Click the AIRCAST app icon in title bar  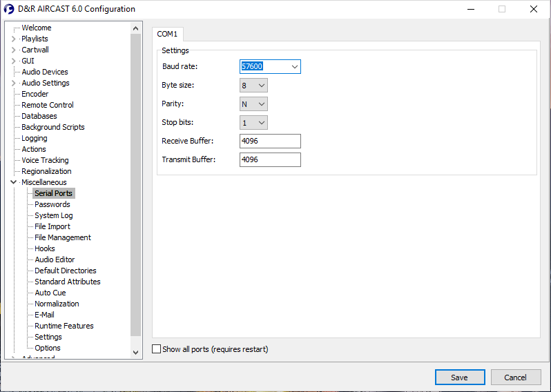coord(10,9)
